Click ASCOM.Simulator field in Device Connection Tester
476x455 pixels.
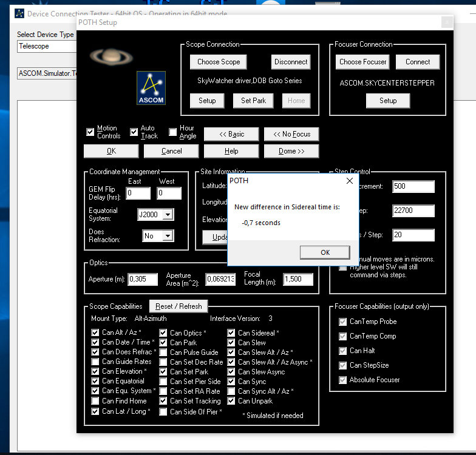47,73
